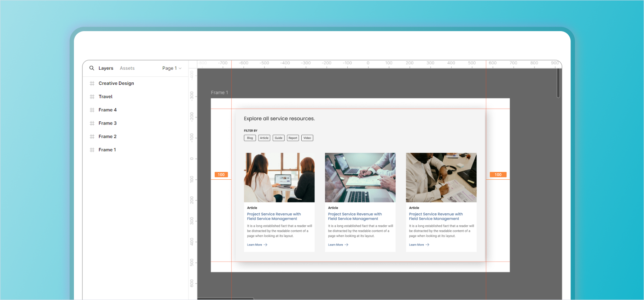The height and width of the screenshot is (300, 644).
Task: Open the Page 1 dropdown
Action: pyautogui.click(x=172, y=68)
